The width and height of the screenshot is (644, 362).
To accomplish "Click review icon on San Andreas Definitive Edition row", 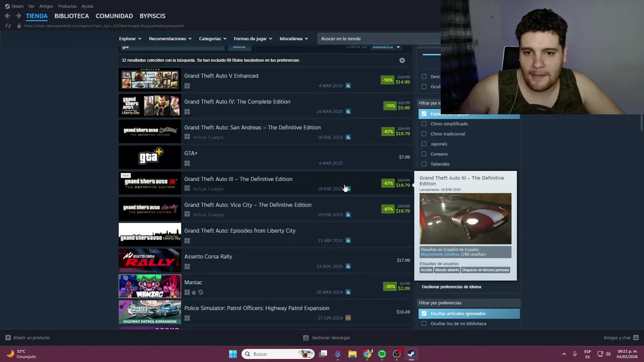I will [x=348, y=137].
